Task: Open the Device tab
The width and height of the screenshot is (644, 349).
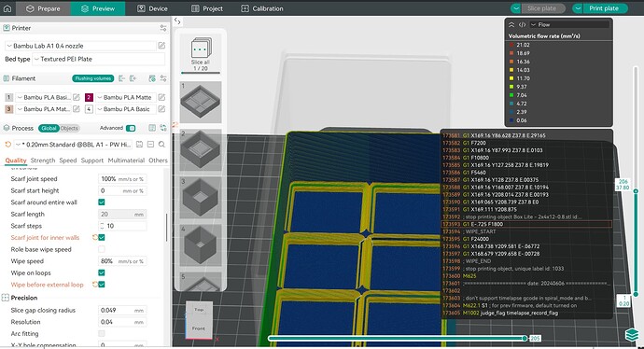Action: 152,8
